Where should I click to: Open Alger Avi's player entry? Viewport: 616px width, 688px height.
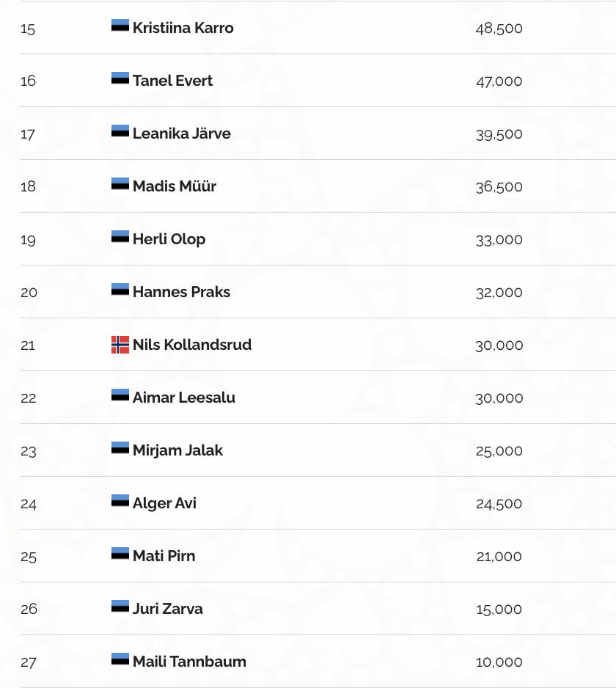[x=164, y=503]
